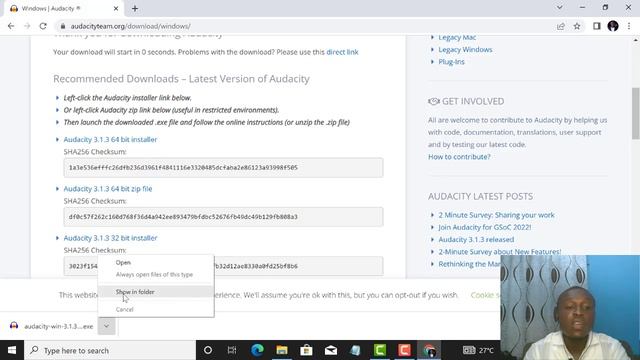The height and width of the screenshot is (360, 640).
Task: Click the scrollbar up arrow
Action: (636, 40)
